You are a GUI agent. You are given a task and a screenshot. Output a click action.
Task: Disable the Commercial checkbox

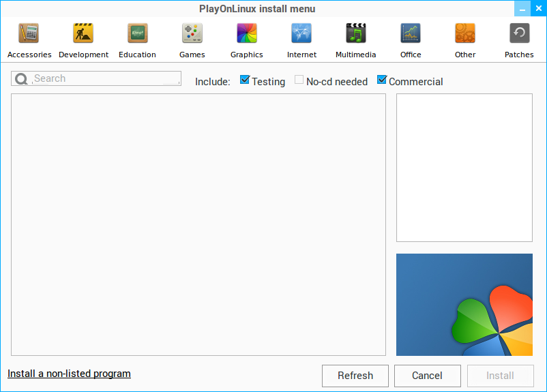click(x=382, y=80)
